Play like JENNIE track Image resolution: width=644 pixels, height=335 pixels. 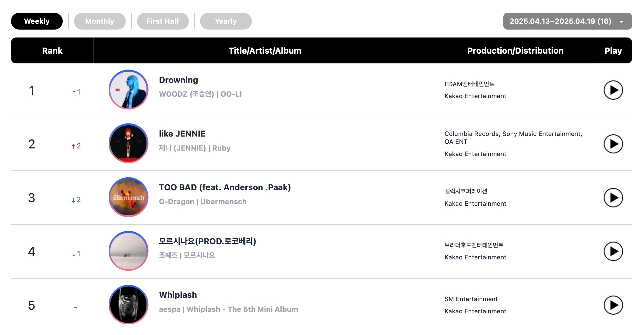tap(613, 144)
